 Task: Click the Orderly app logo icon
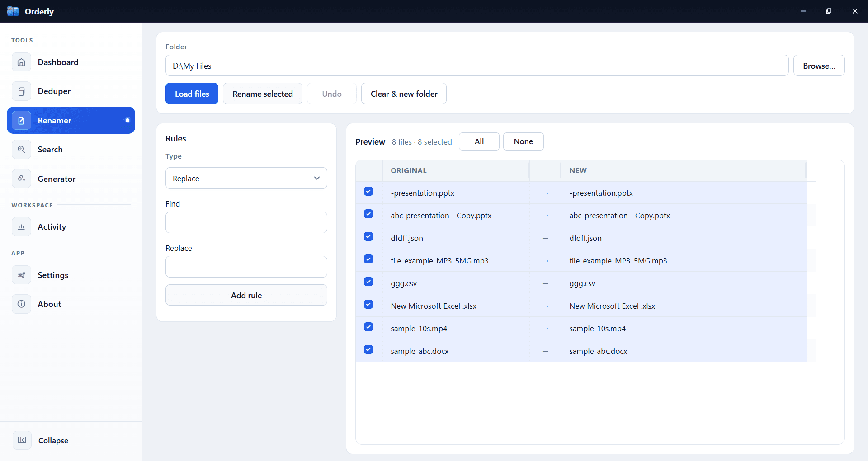13,11
